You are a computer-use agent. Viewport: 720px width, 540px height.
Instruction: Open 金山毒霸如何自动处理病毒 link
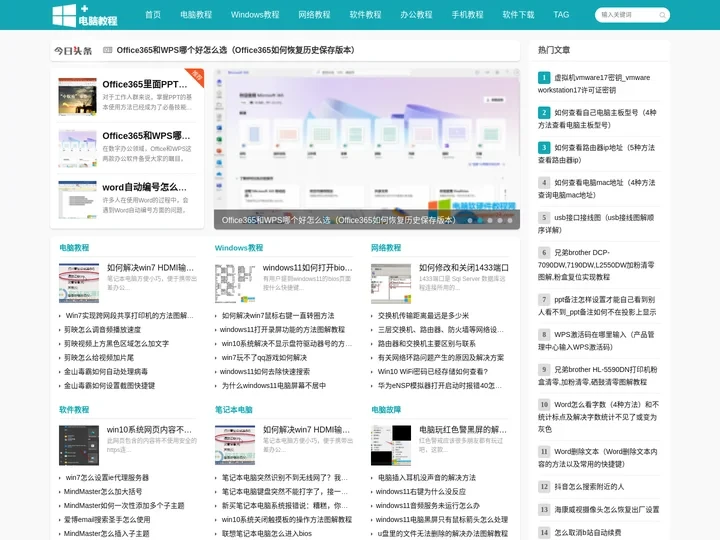click(x=106, y=371)
